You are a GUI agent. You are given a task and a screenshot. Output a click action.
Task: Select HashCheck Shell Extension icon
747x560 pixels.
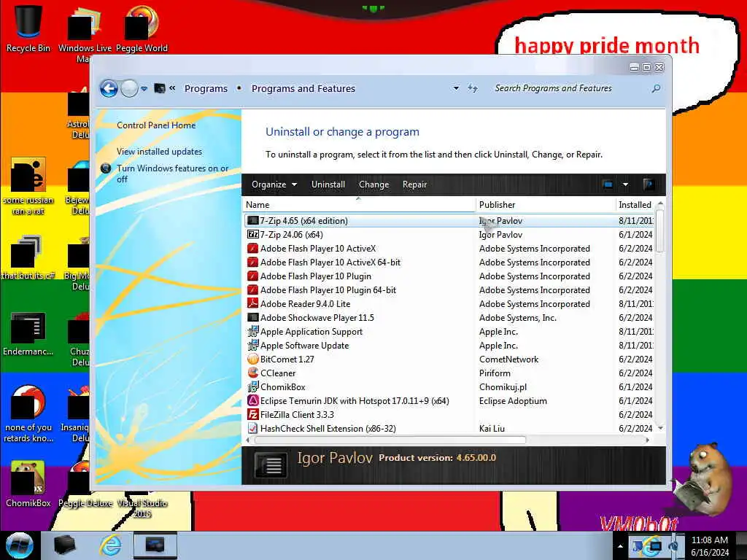coord(253,428)
